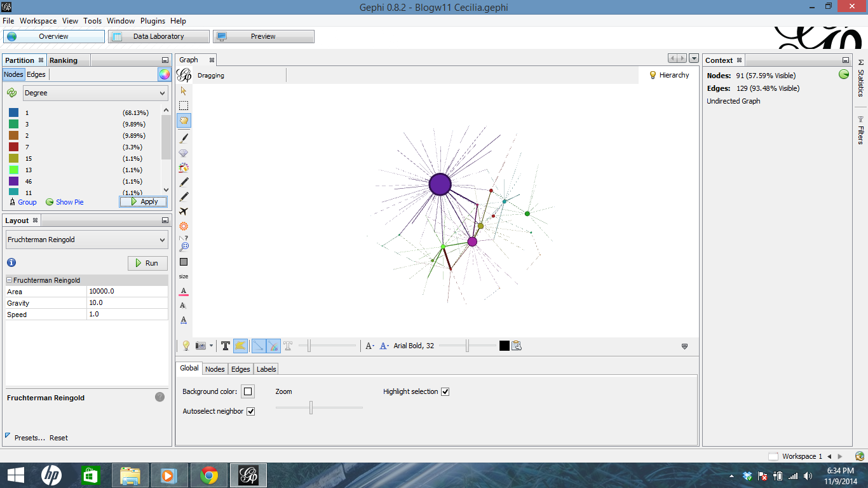
Task: Switch to the Edges settings tab
Action: tap(240, 369)
